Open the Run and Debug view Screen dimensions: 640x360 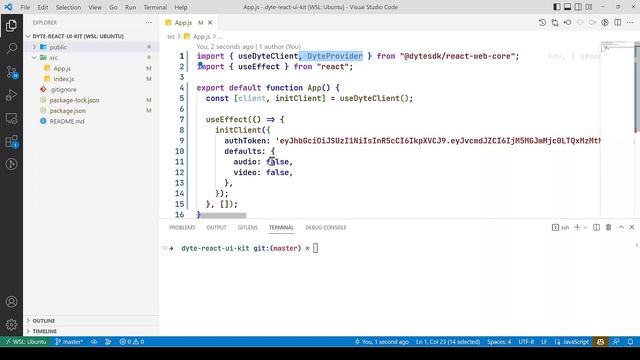tap(11, 95)
